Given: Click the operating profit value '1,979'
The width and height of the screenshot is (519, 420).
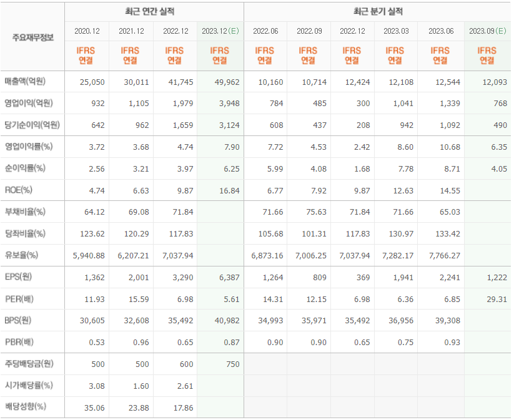Looking at the screenshot, I should coord(183,104).
